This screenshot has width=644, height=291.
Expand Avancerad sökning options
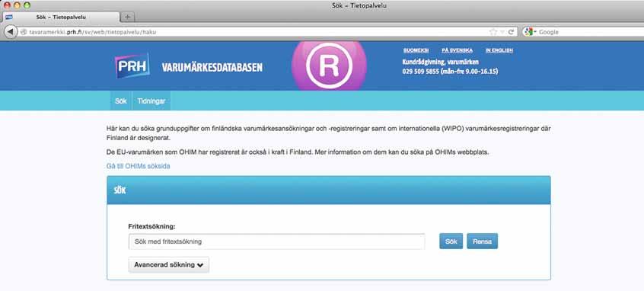coord(169,264)
